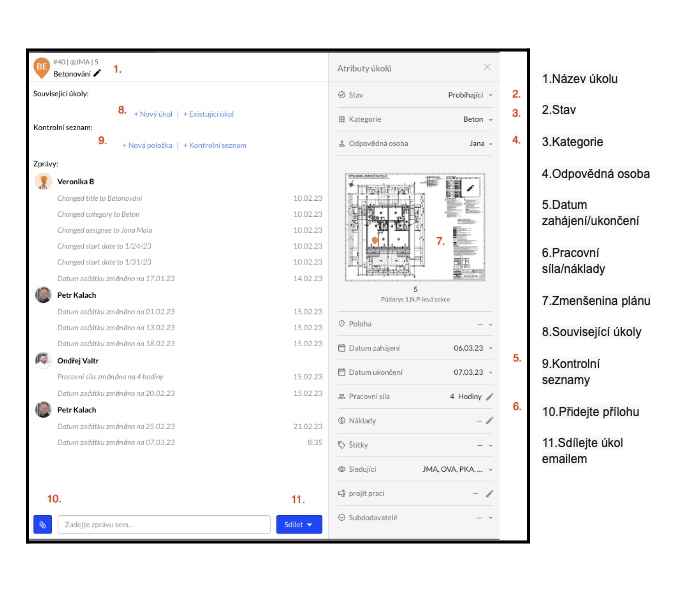Edit Náklady using its pencil icon
This screenshot has width=691, height=595.
[x=490, y=421]
